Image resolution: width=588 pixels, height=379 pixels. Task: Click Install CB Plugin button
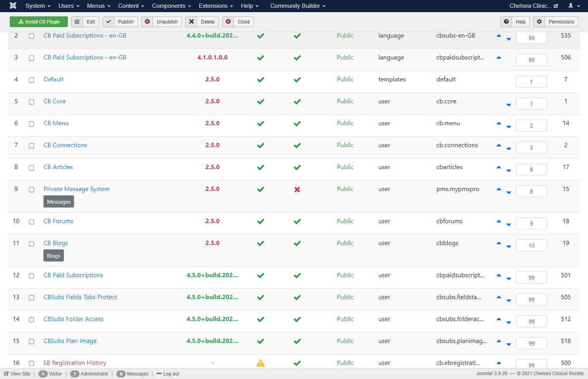tap(39, 22)
